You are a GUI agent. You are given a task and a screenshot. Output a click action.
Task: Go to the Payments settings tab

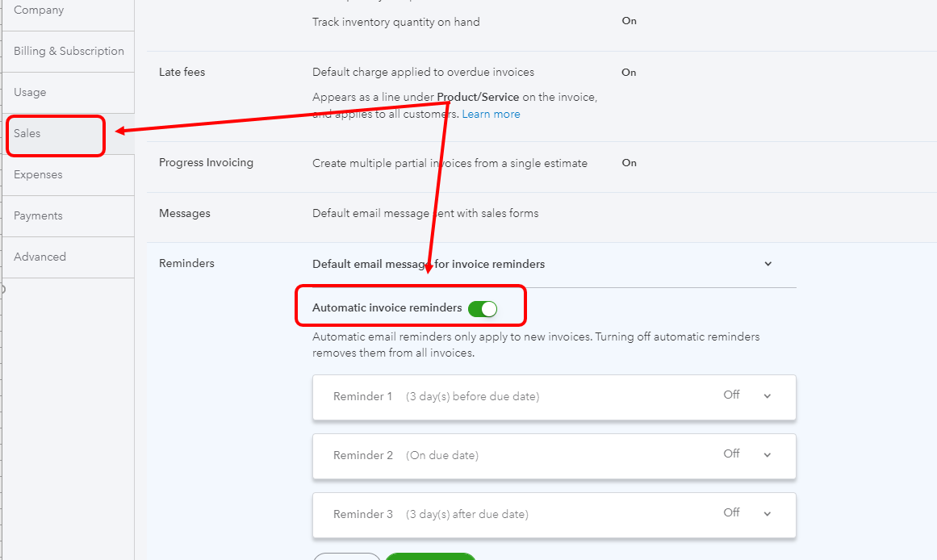[38, 215]
